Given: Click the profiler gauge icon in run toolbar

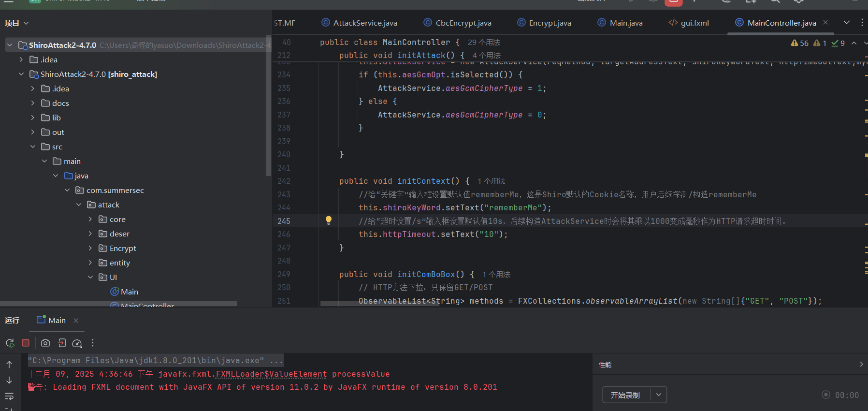Looking at the screenshot, I should click(x=77, y=343).
